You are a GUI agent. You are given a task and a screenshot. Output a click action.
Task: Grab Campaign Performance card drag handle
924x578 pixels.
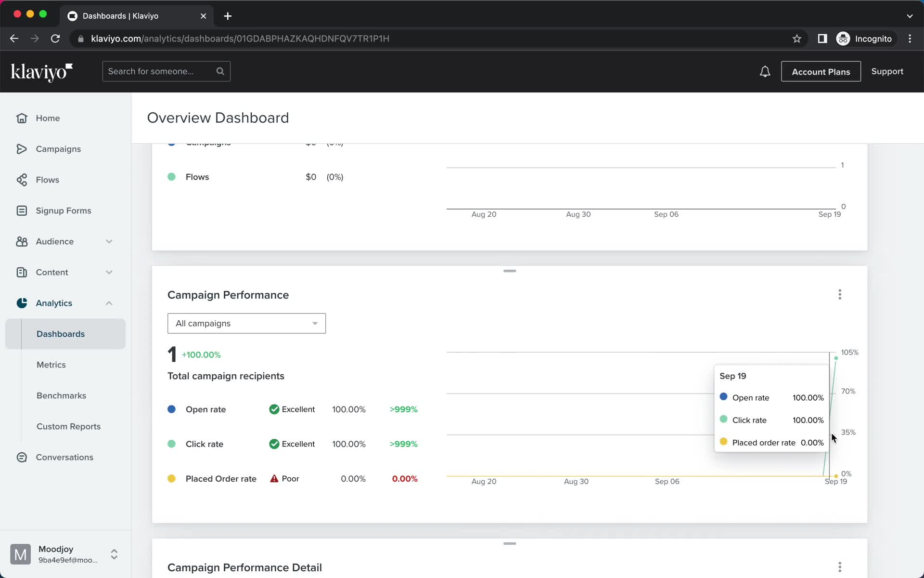tap(510, 271)
